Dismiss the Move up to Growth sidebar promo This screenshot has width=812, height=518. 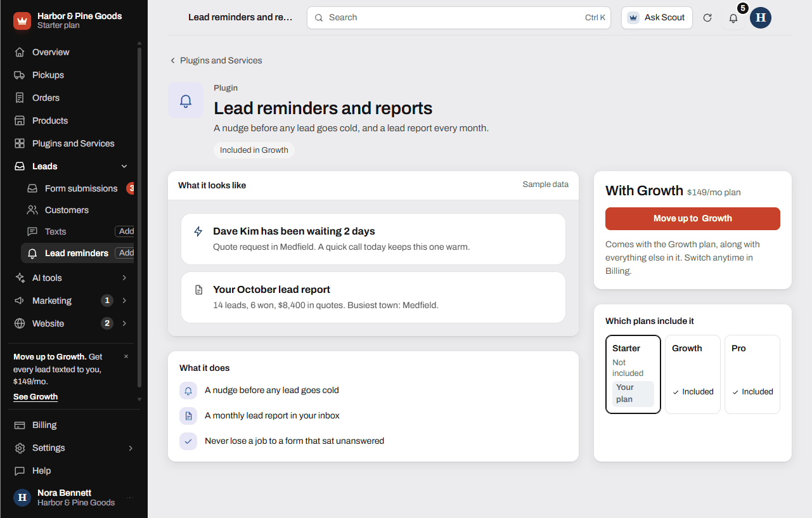click(x=126, y=356)
